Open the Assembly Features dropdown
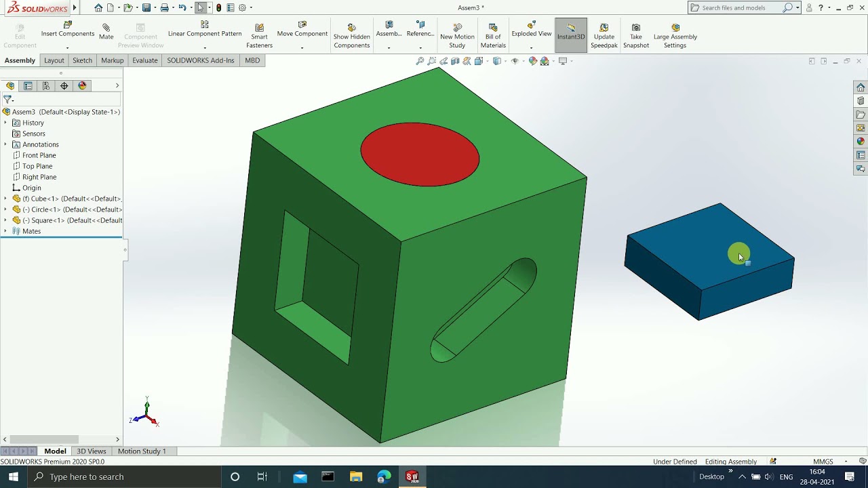 (389, 47)
